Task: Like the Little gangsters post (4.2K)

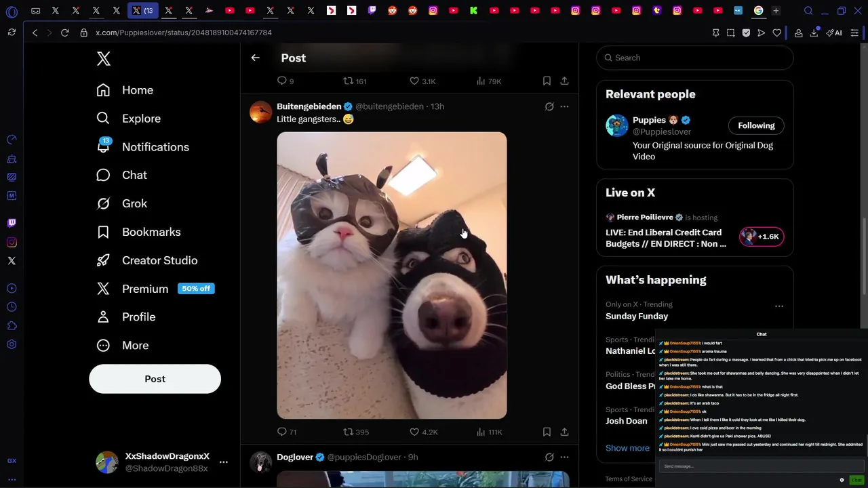Action: [x=424, y=432]
